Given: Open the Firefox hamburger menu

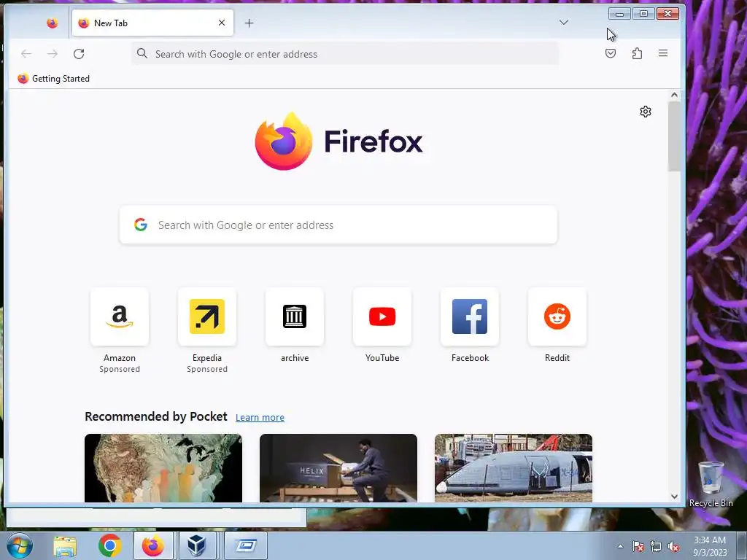Looking at the screenshot, I should 663,53.
